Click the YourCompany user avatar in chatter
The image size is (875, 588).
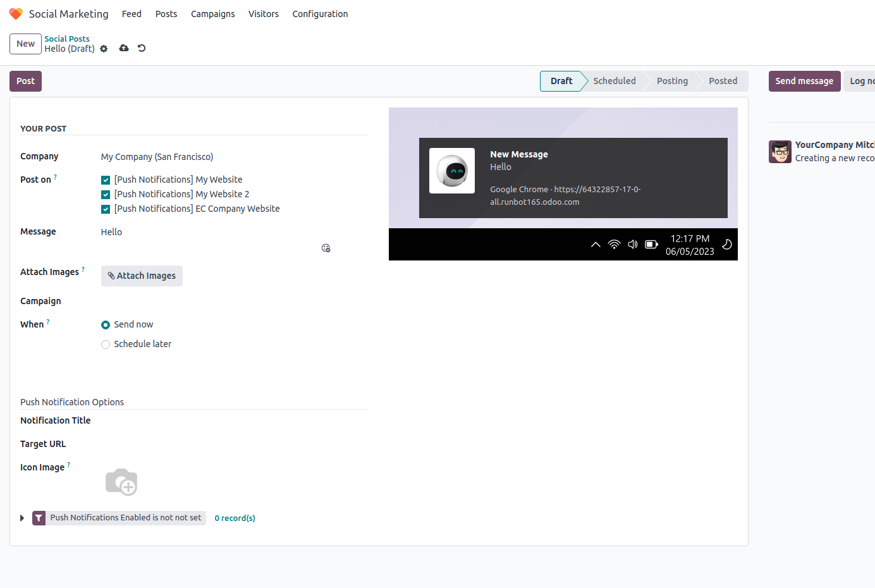click(780, 152)
